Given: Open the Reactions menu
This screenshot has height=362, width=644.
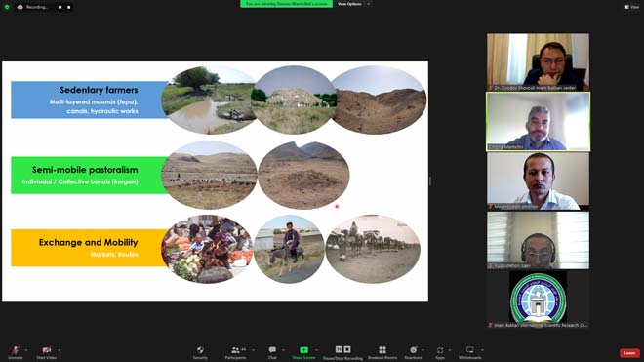Looking at the screenshot, I should coord(413,352).
